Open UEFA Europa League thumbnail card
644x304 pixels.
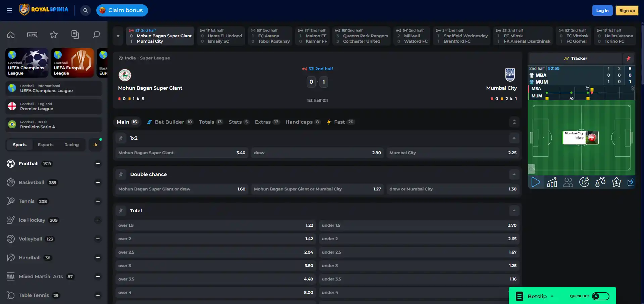coord(72,63)
